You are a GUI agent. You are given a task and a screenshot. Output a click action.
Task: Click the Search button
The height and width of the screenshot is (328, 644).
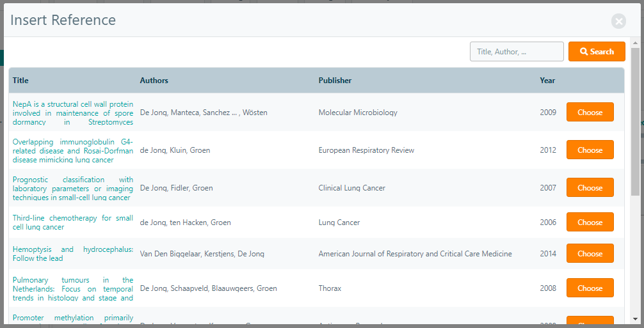coord(597,52)
